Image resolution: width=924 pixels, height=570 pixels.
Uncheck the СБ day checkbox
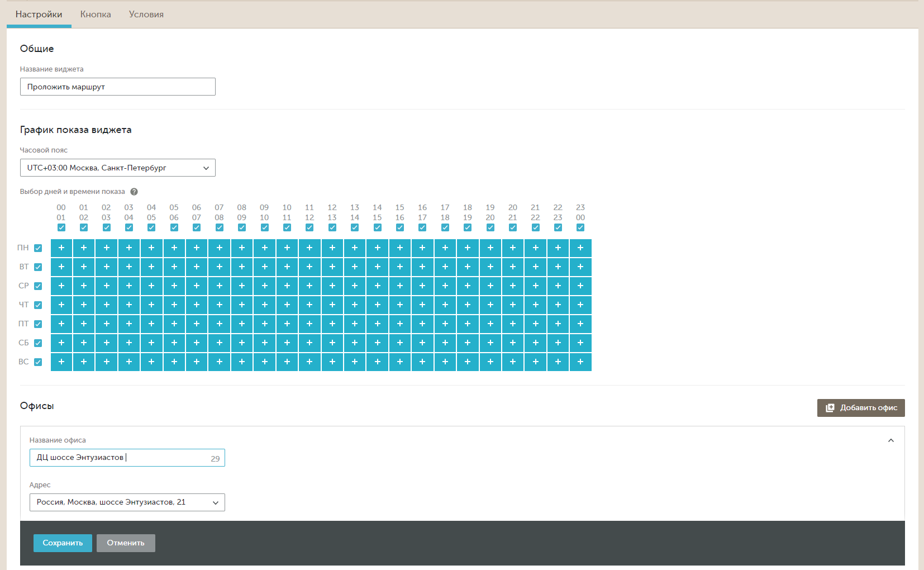(38, 343)
